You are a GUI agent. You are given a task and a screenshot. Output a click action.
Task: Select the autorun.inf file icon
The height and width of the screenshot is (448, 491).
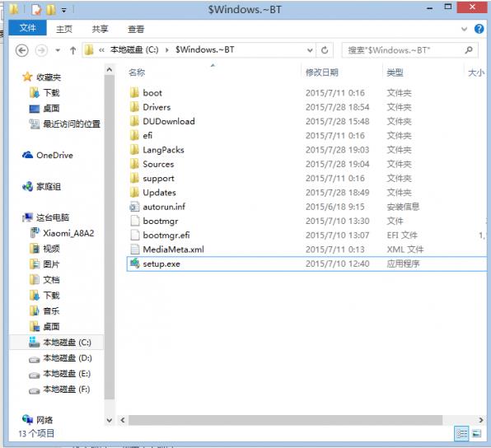click(x=134, y=207)
